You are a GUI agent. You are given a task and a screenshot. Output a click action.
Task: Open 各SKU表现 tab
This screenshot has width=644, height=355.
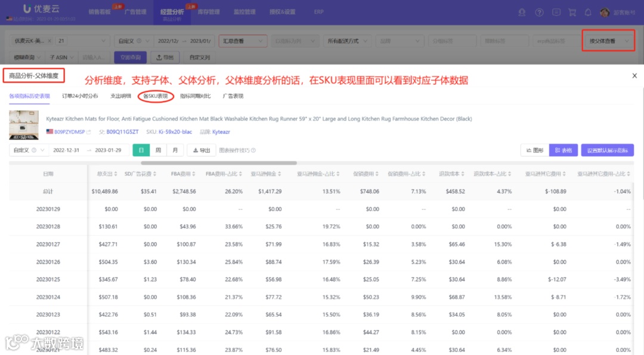click(156, 96)
